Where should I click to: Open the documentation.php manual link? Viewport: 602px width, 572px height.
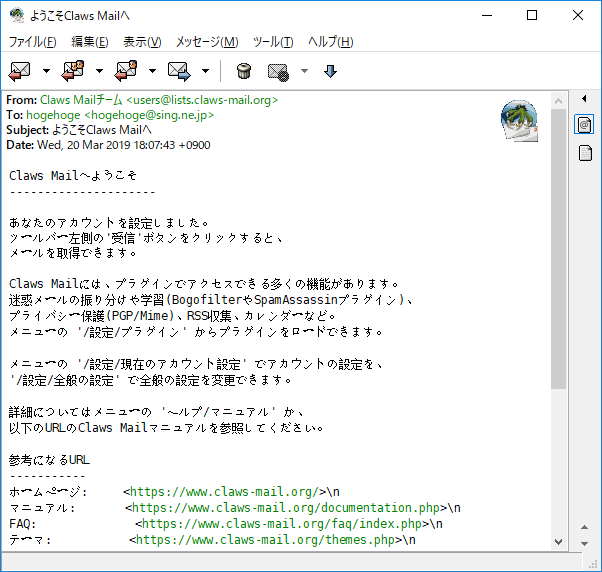coord(286,508)
